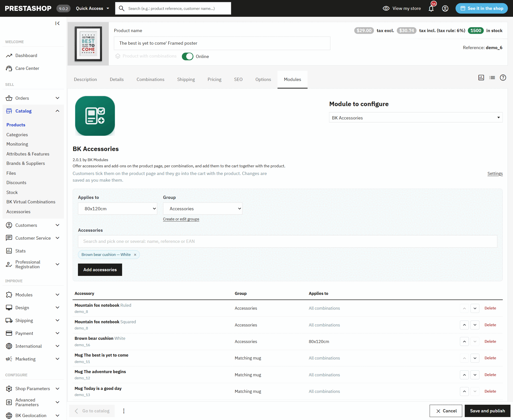The height and width of the screenshot is (420, 513).
Task: Switch to the SEO tab
Action: [238, 79]
